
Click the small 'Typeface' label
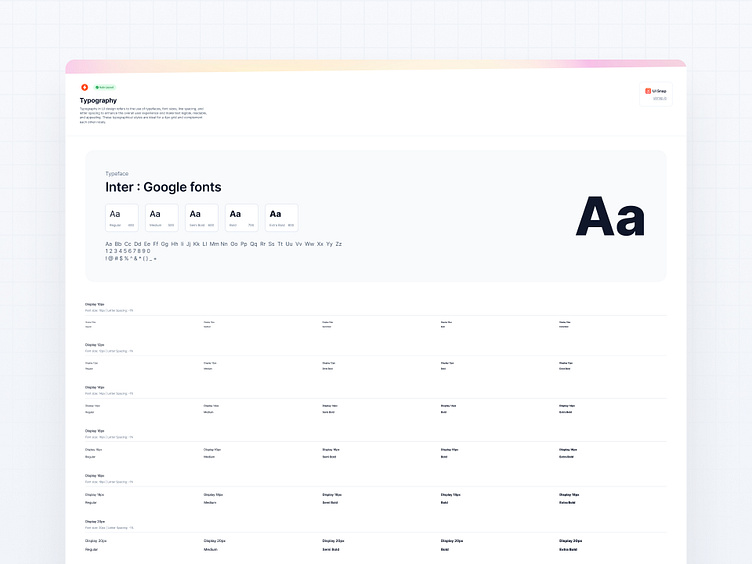117,174
